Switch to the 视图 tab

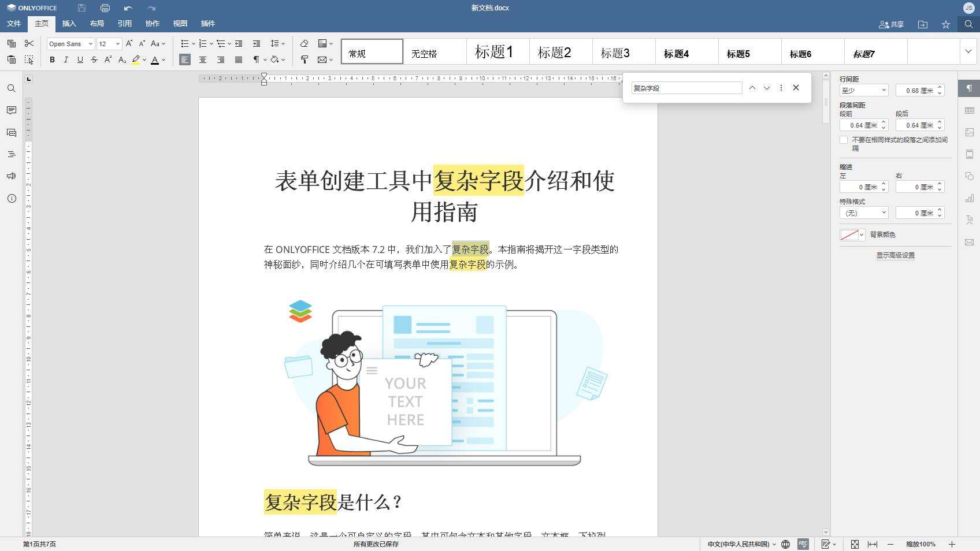180,24
